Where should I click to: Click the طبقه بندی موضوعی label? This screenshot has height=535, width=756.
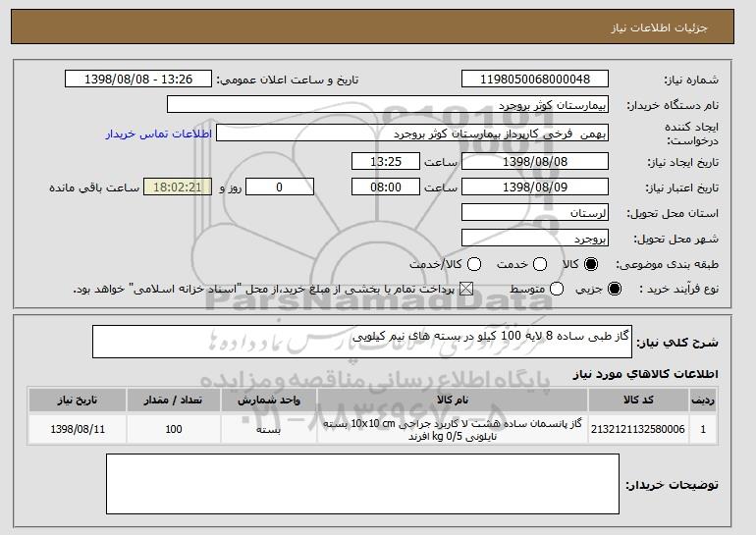(668, 264)
